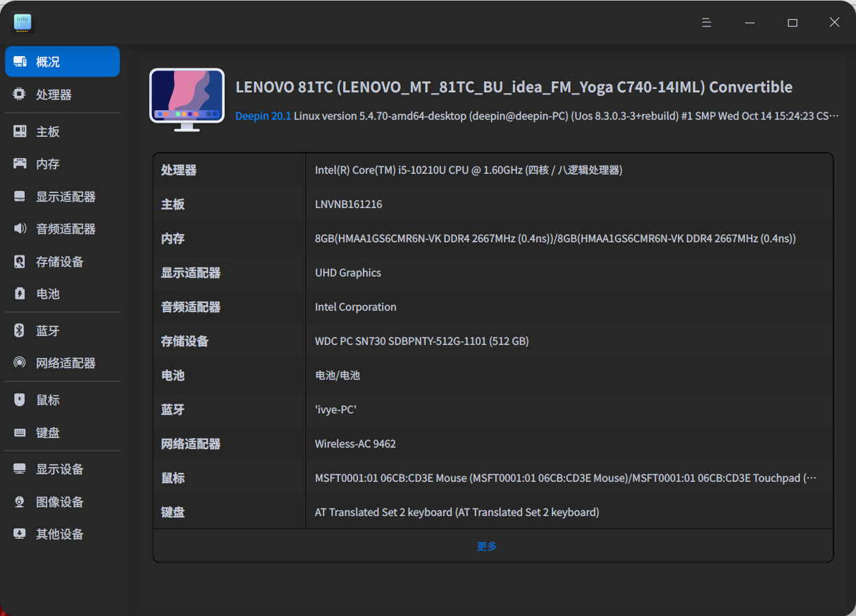The image size is (856, 616).
Task: Click the 键盘 row label in table
Action: pos(173,512)
